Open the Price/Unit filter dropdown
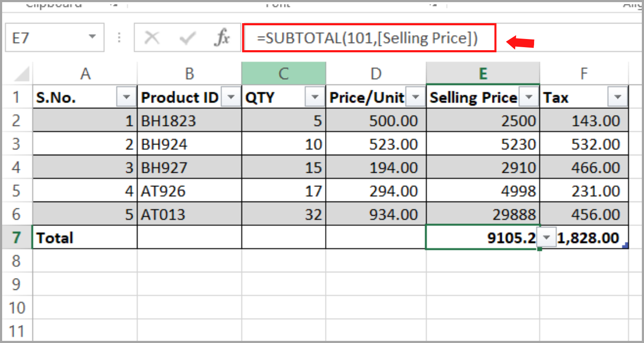Image resolution: width=644 pixels, height=343 pixels. click(x=415, y=97)
